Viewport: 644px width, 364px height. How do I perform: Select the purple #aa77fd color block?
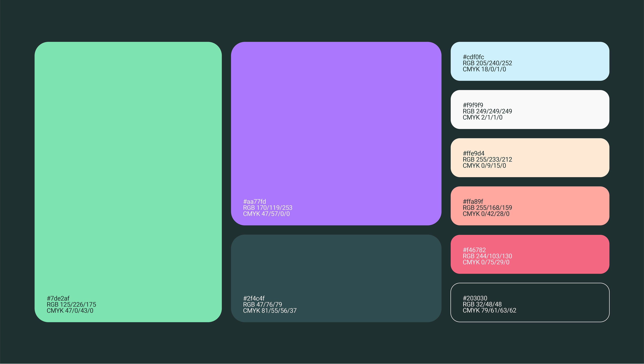pyautogui.click(x=336, y=120)
